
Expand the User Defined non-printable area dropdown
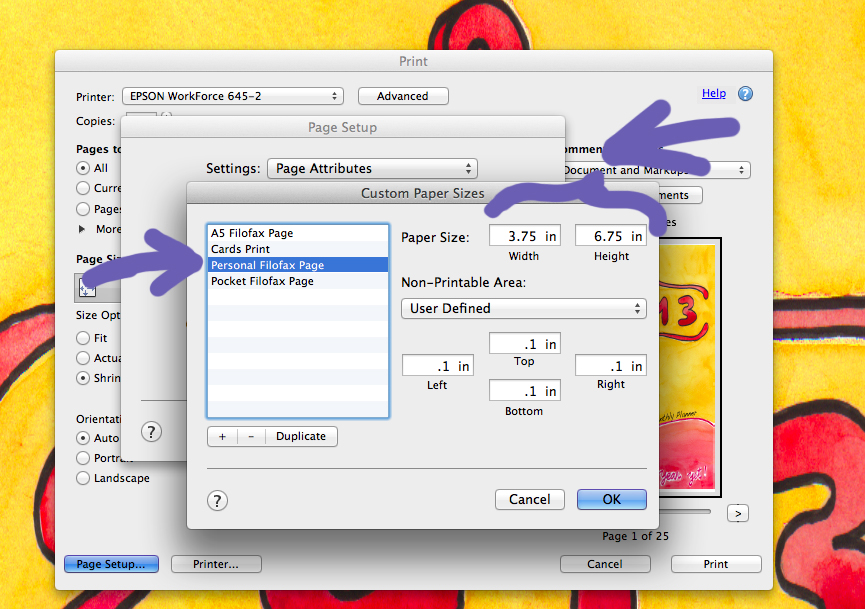click(523, 308)
